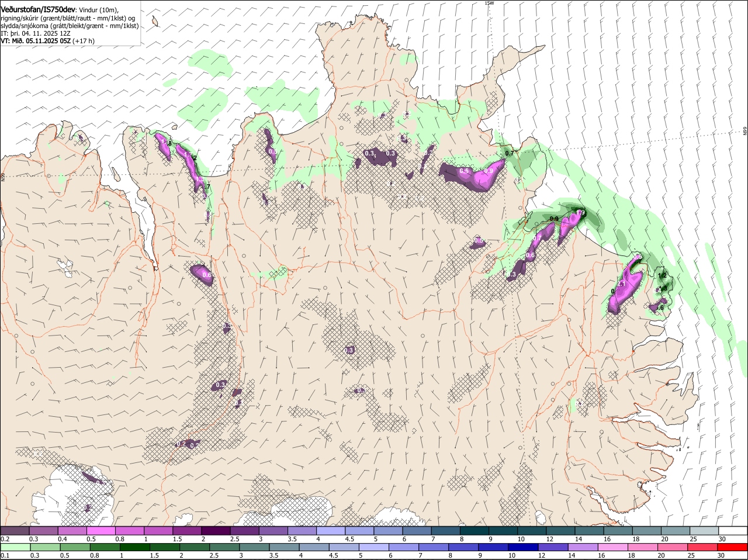The height and width of the screenshot is (560, 748).
Task: Pick top legend swatch between 14 and 16
Action: click(x=589, y=531)
